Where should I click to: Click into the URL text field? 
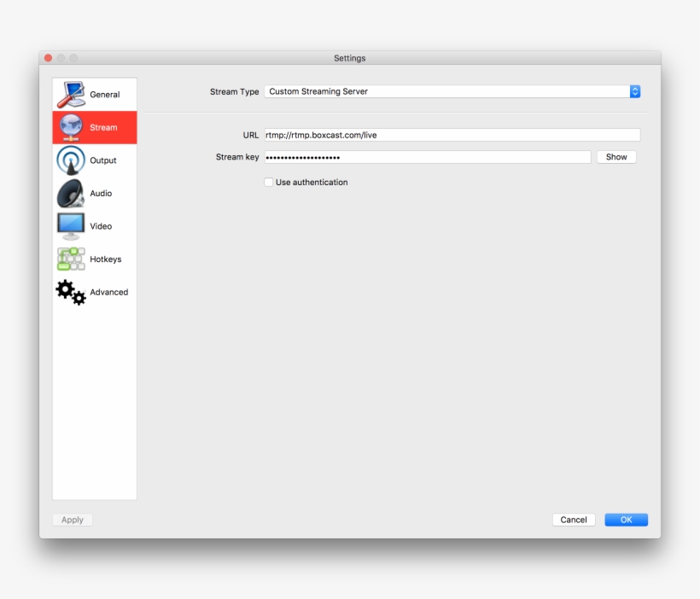click(452, 135)
